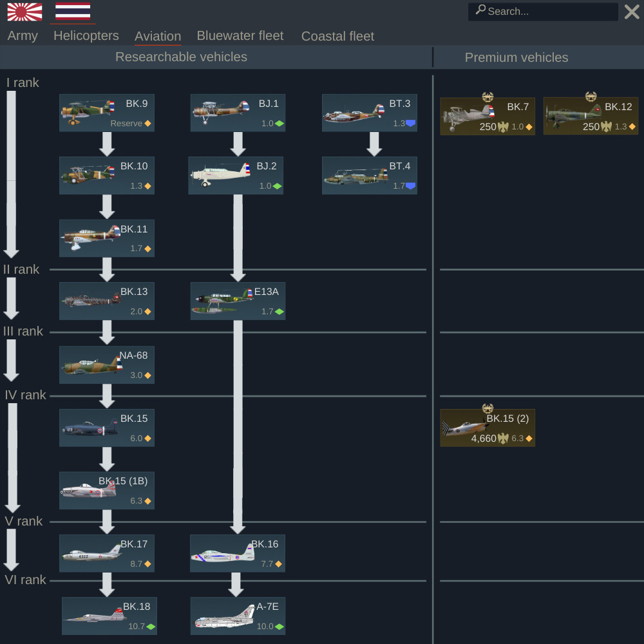The height and width of the screenshot is (644, 644).
Task: Select the BJ.1 aircraft card
Action: (238, 113)
